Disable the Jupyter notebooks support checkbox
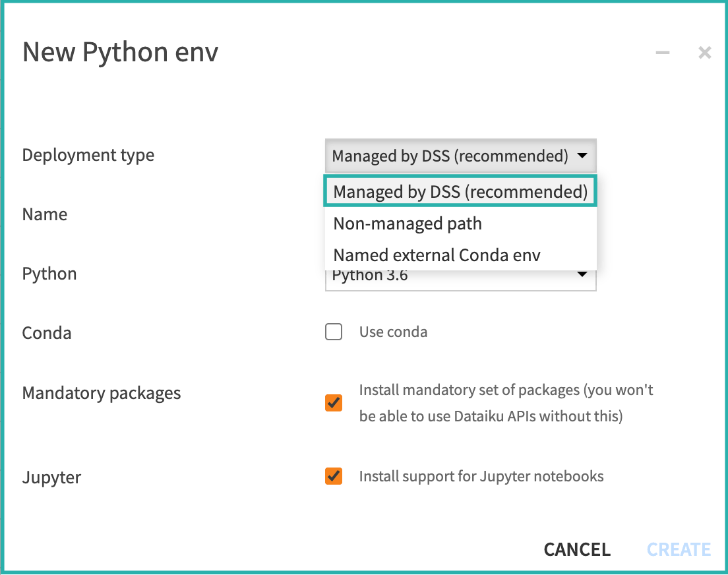Screen dimensions: 728x575 (x=334, y=476)
